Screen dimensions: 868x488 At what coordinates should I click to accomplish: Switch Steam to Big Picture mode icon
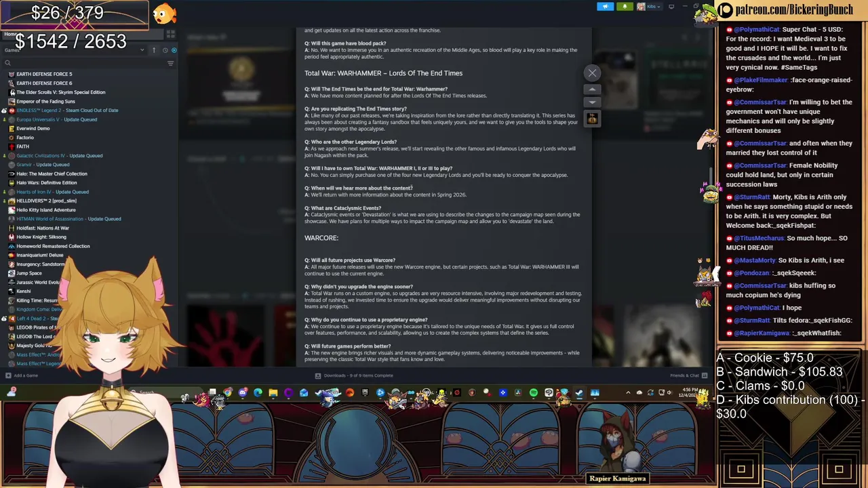tap(671, 7)
